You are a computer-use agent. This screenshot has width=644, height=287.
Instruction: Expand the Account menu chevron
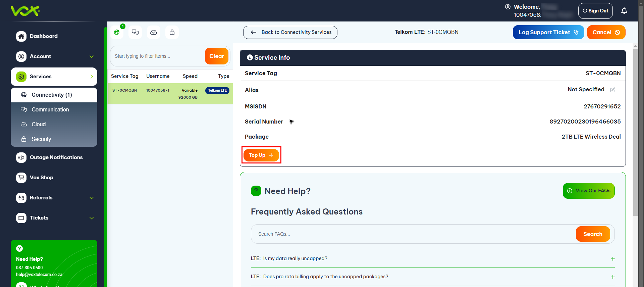click(92, 57)
